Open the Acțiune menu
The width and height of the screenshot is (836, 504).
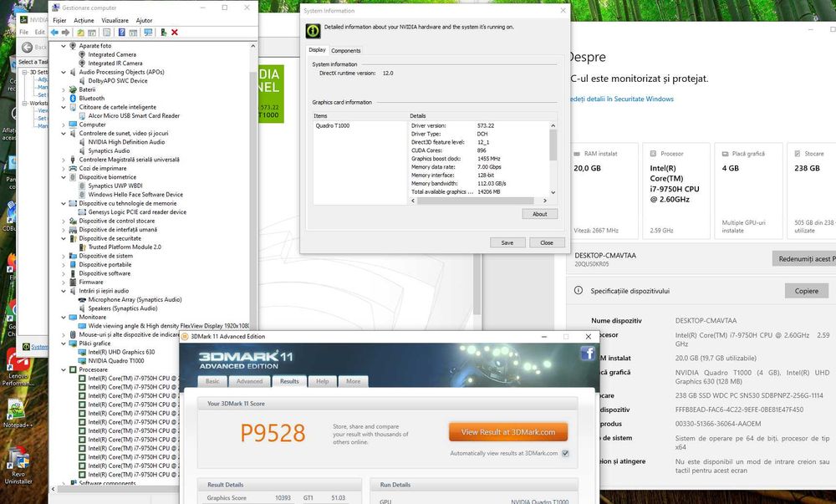pos(84,20)
